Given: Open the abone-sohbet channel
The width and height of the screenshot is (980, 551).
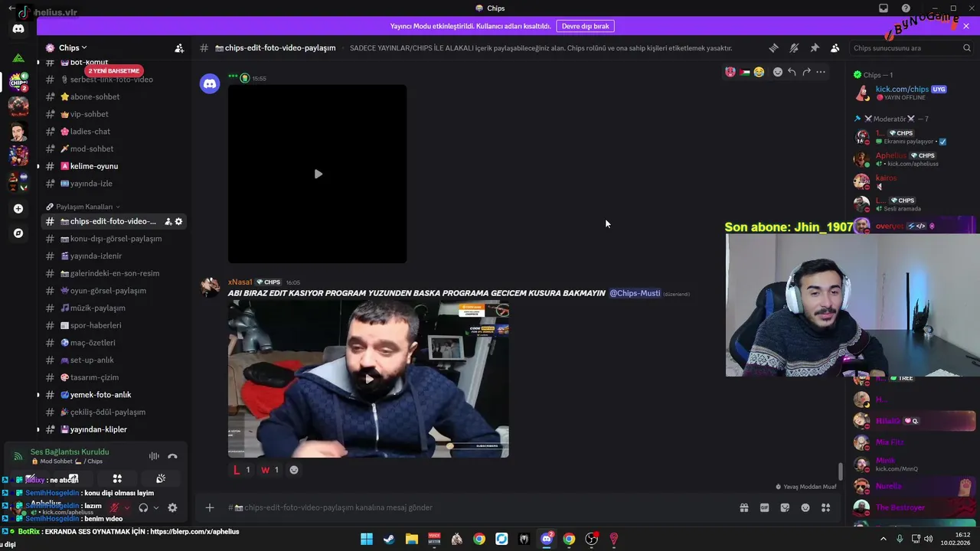Looking at the screenshot, I should (x=112, y=97).
